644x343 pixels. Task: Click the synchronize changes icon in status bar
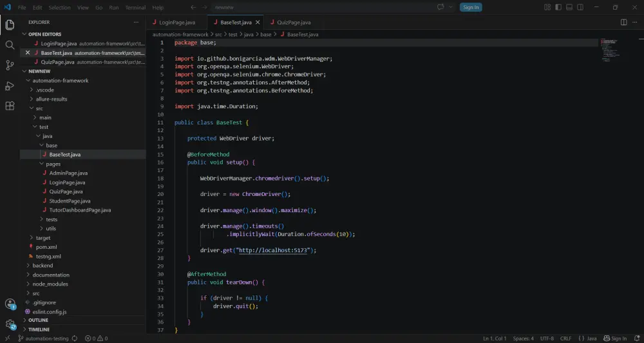click(x=74, y=338)
